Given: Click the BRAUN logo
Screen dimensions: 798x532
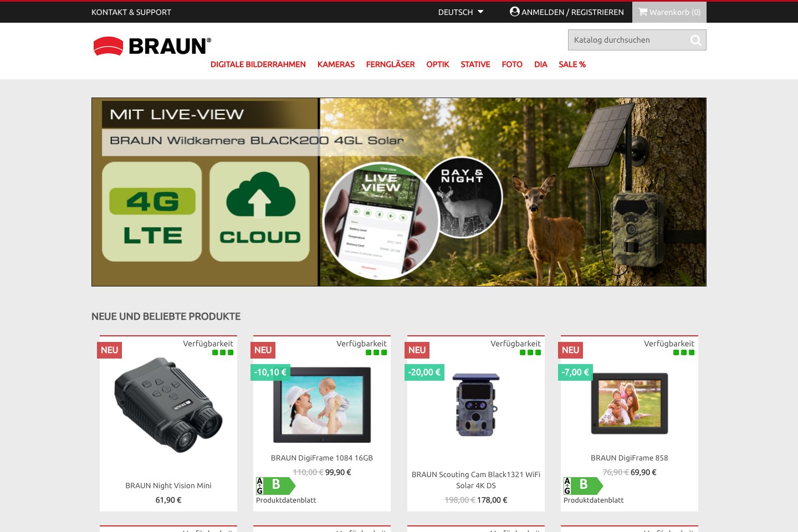Looking at the screenshot, I should pyautogui.click(x=152, y=46).
